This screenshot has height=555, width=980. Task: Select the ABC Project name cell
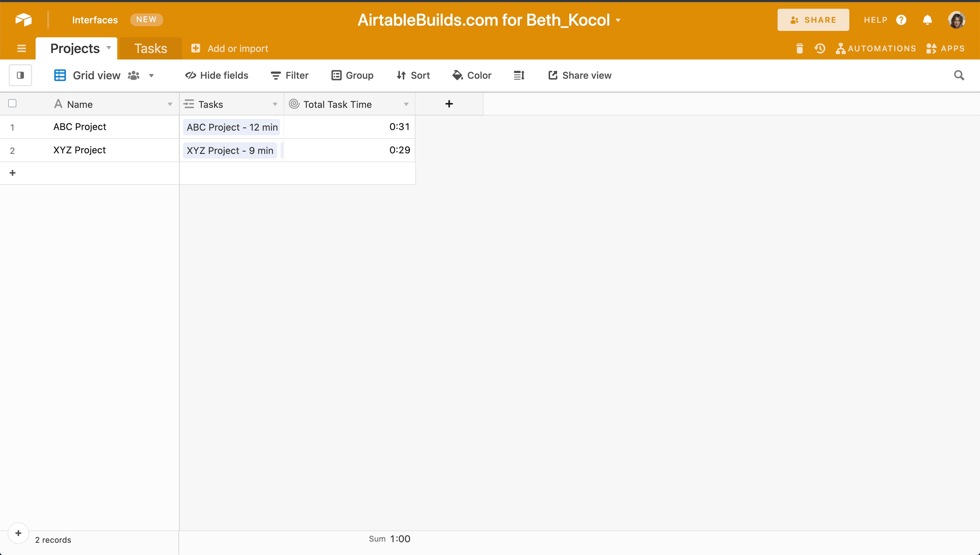[114, 127]
